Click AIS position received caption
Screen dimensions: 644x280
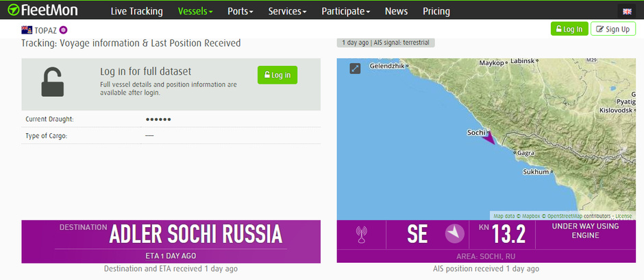coord(486,269)
